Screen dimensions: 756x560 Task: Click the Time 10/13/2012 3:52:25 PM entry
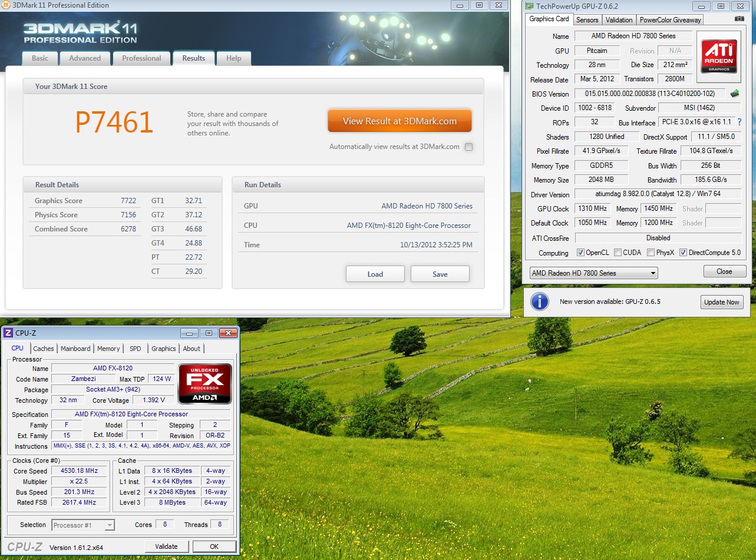point(358,245)
